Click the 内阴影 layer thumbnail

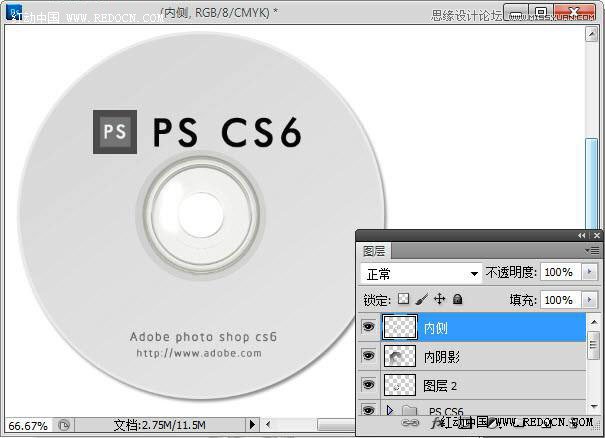click(400, 356)
